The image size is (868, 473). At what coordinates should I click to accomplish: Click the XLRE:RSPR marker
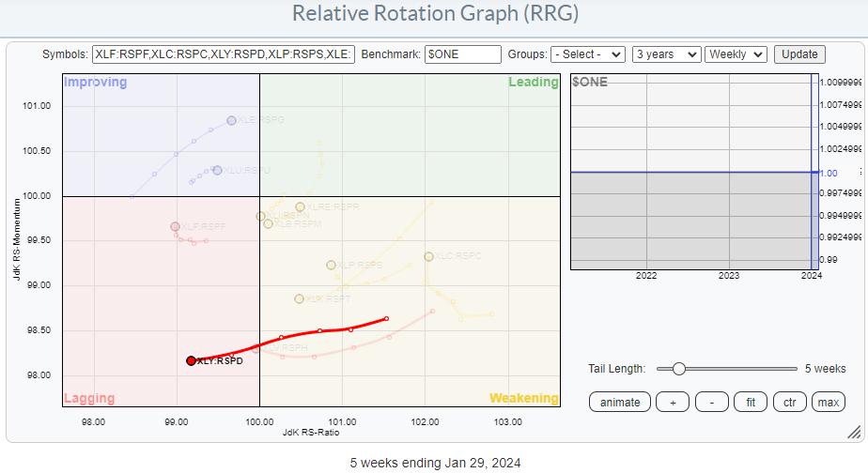tap(300, 206)
